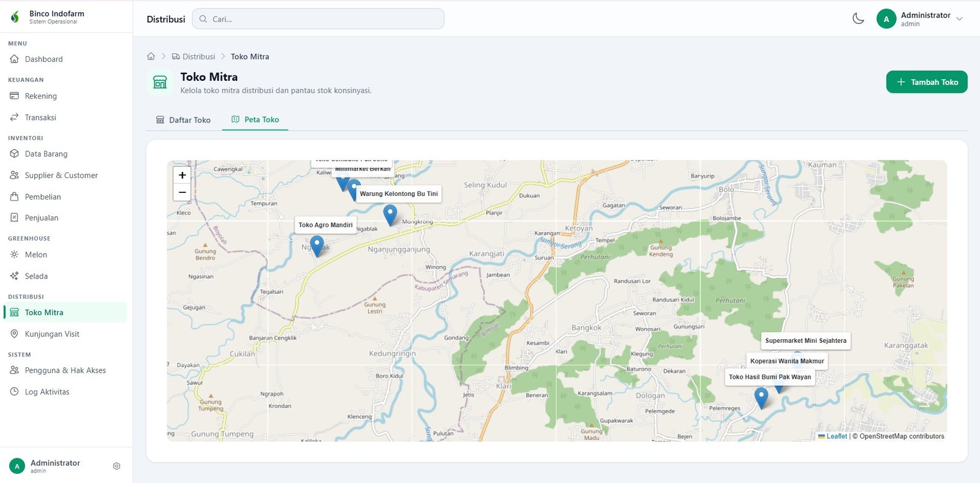Click the Tambah Toko button

pyautogui.click(x=927, y=82)
